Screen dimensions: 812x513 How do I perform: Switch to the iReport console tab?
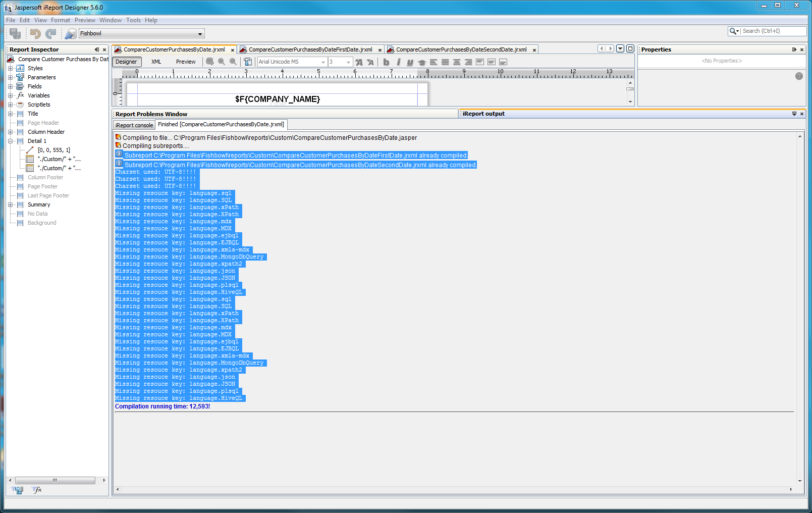pyautogui.click(x=134, y=125)
